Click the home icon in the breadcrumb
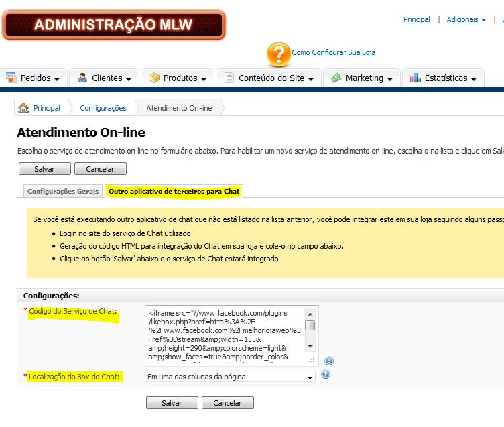Screen dimensions: 504x427 pos(24,108)
